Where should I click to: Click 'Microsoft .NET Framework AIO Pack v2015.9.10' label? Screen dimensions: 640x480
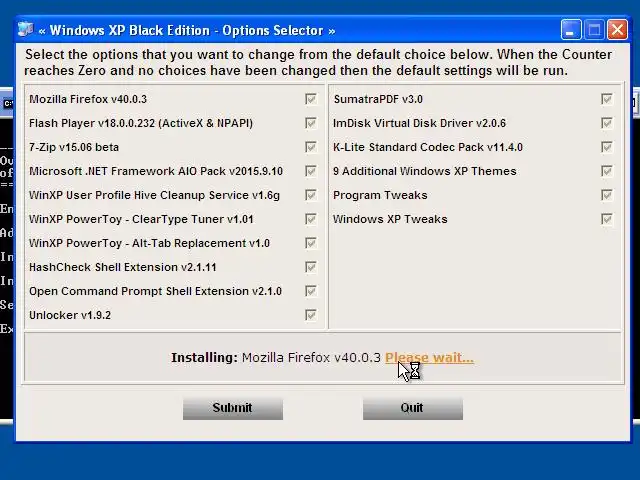[156, 171]
